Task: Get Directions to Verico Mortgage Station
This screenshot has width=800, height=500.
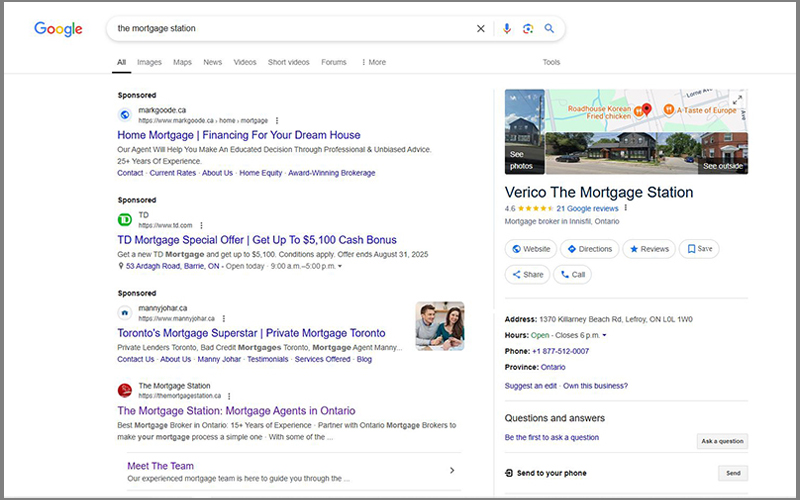Action: click(x=590, y=249)
